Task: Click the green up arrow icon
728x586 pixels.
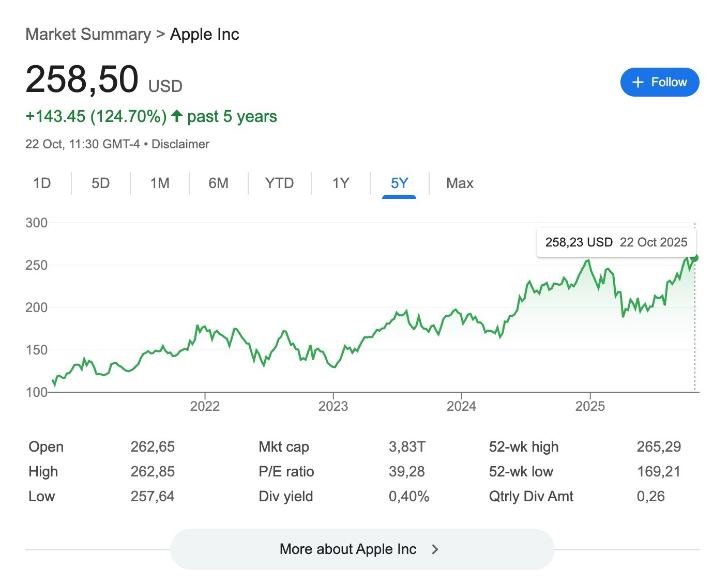Action: pos(177,116)
